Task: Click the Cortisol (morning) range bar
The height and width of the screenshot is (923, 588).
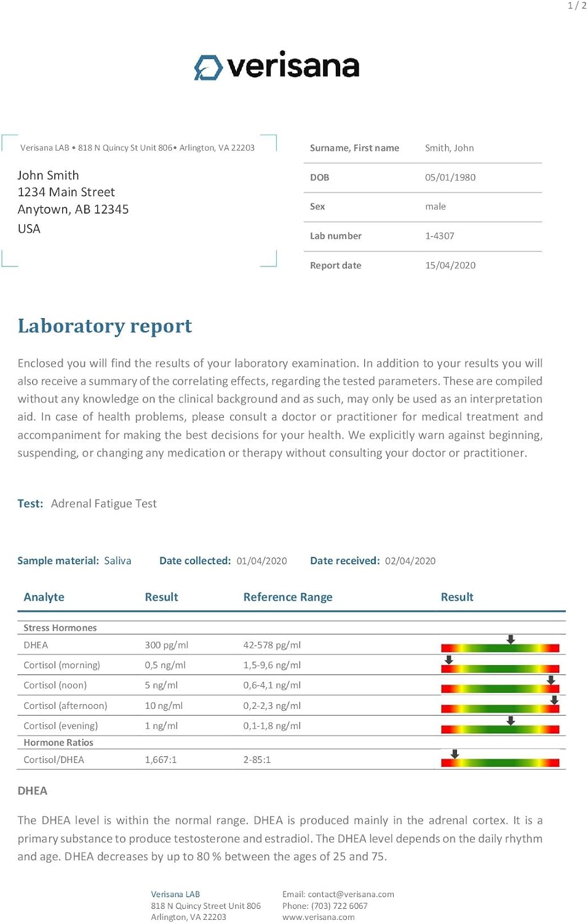Action: (500, 668)
